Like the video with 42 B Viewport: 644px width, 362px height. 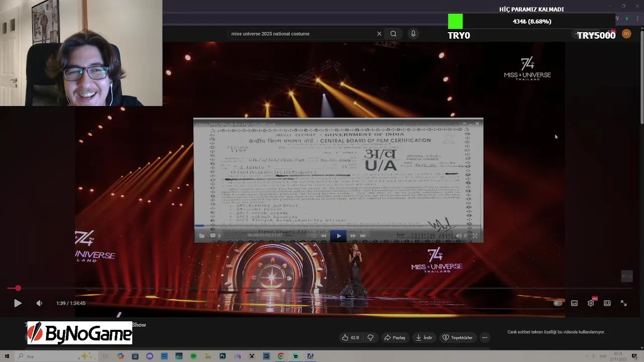(350, 337)
